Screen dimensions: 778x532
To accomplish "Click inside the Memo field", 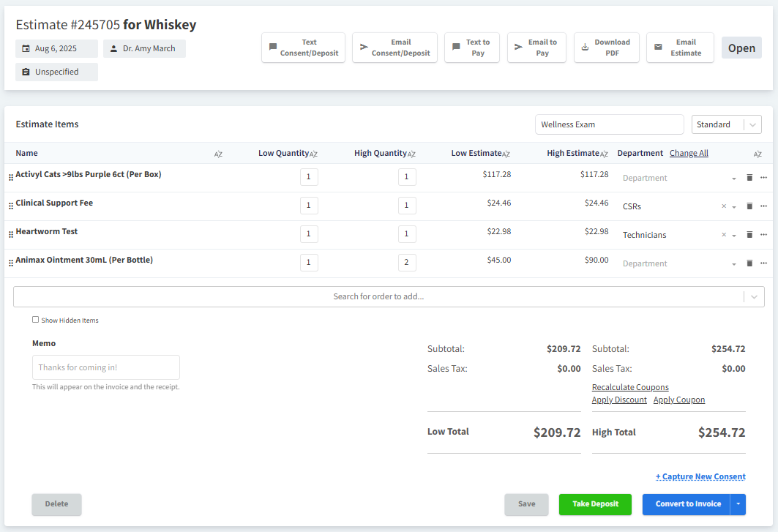I will click(x=105, y=367).
